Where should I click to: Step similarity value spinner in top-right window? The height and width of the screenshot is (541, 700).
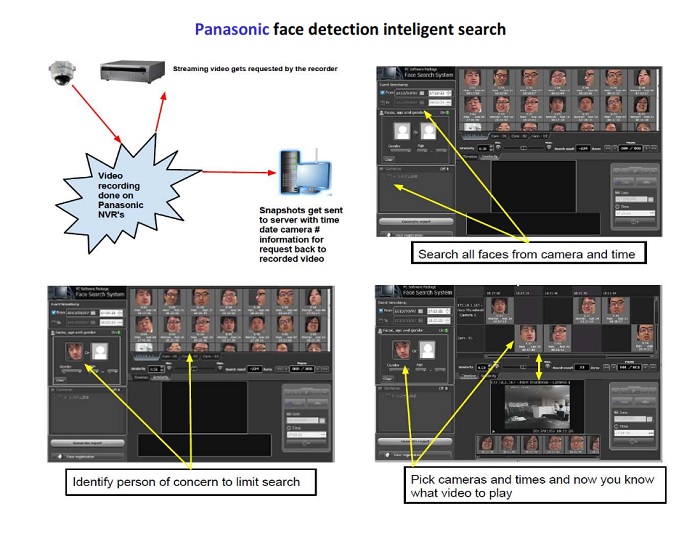[x=491, y=148]
